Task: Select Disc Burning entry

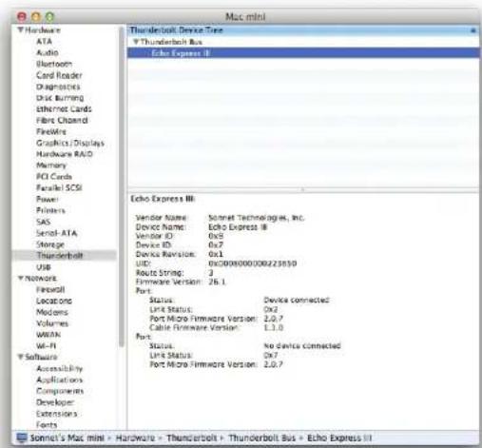Action: (x=60, y=98)
